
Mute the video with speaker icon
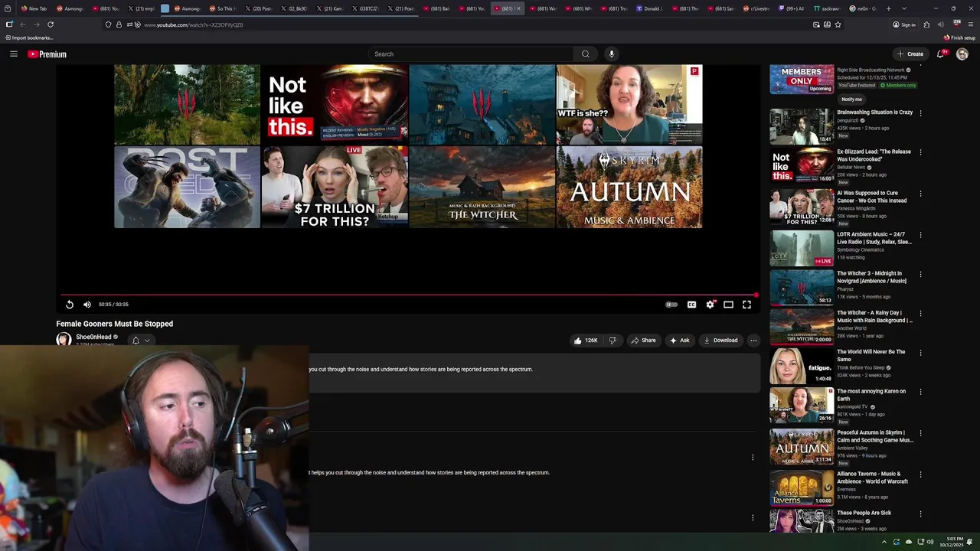click(x=87, y=305)
